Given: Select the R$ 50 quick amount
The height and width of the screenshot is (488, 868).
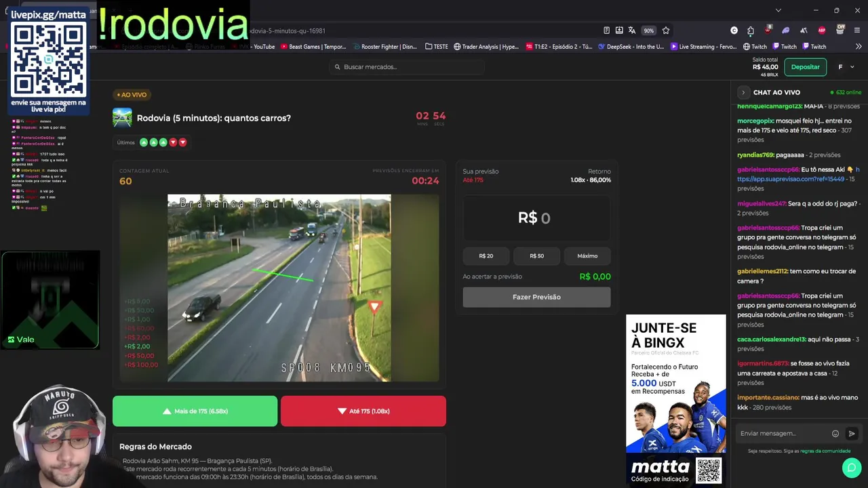Looking at the screenshot, I should coord(536,256).
